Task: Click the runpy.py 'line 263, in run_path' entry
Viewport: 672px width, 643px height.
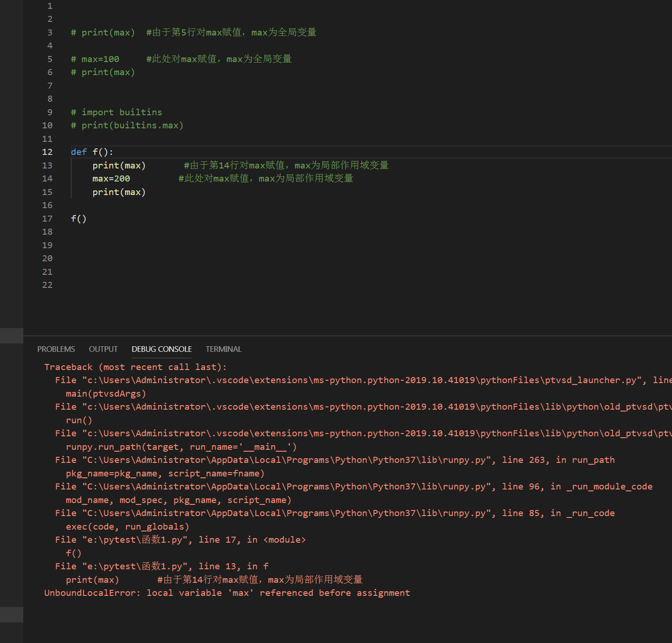Action: [x=335, y=460]
